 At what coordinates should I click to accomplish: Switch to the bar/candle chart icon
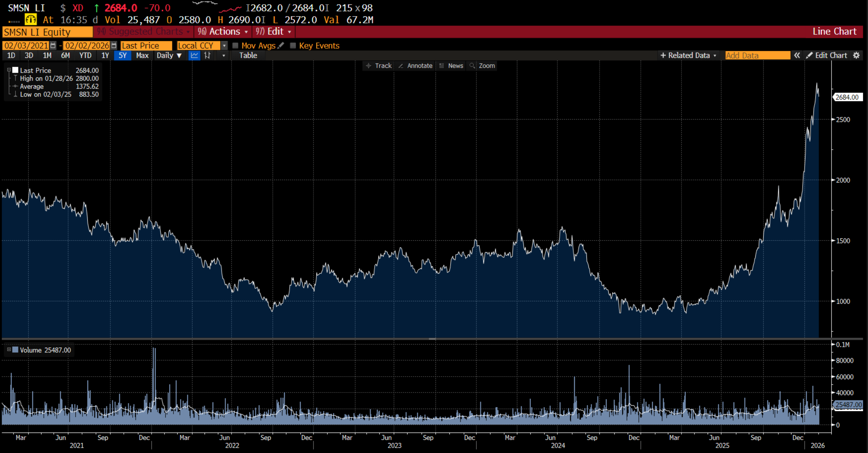[x=207, y=56]
